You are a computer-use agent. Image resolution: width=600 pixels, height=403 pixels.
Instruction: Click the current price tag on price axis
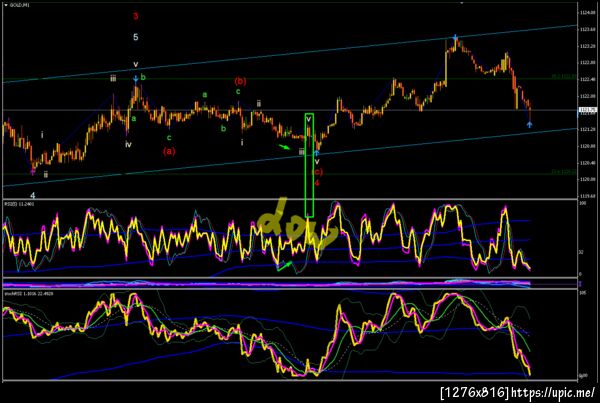(x=588, y=110)
